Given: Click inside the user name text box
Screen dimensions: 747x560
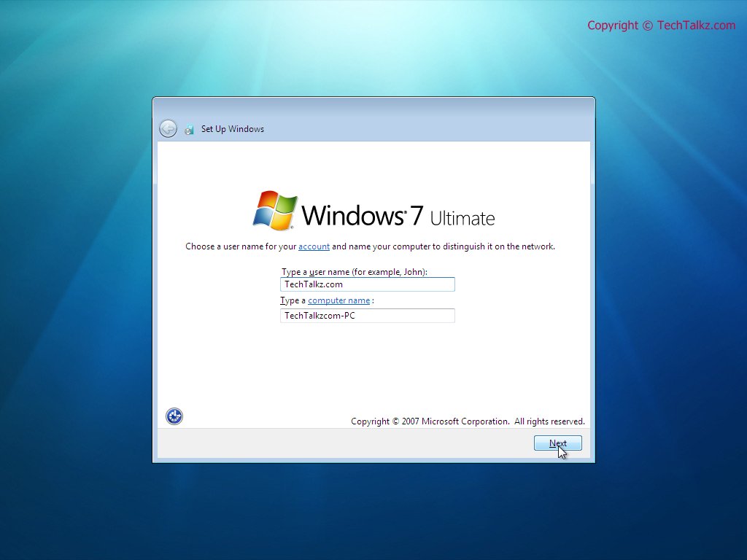Looking at the screenshot, I should (x=367, y=284).
